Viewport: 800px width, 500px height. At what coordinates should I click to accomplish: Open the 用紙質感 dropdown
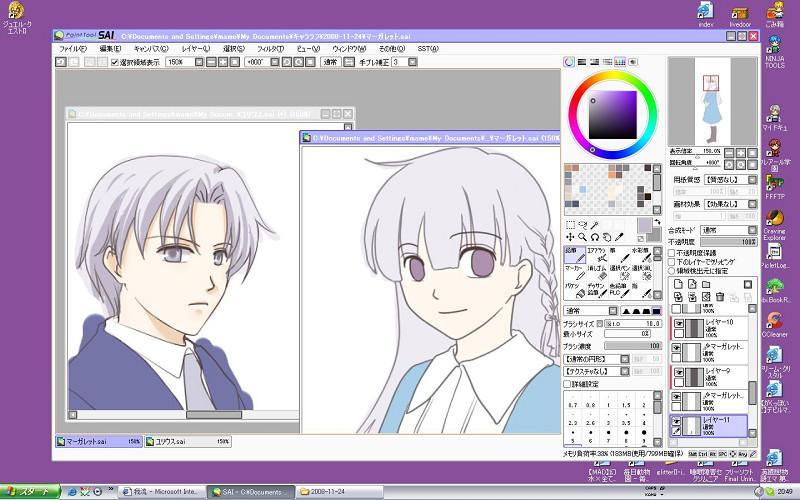pos(753,180)
